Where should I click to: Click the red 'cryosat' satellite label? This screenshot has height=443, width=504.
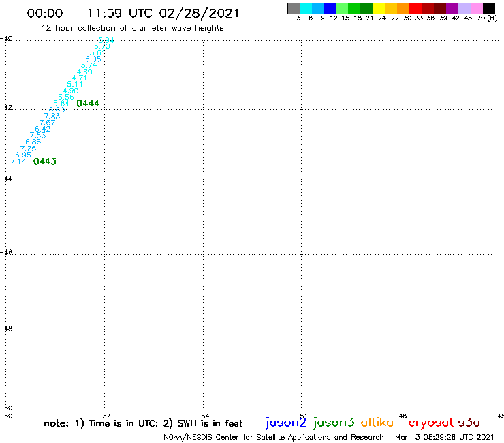tap(431, 423)
